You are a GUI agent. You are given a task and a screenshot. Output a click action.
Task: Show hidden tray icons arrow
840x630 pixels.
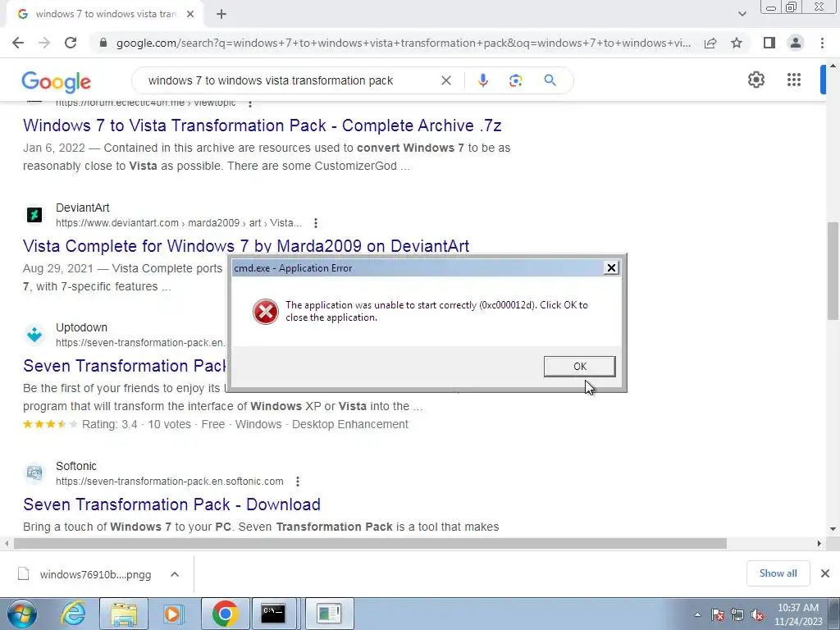point(697,615)
